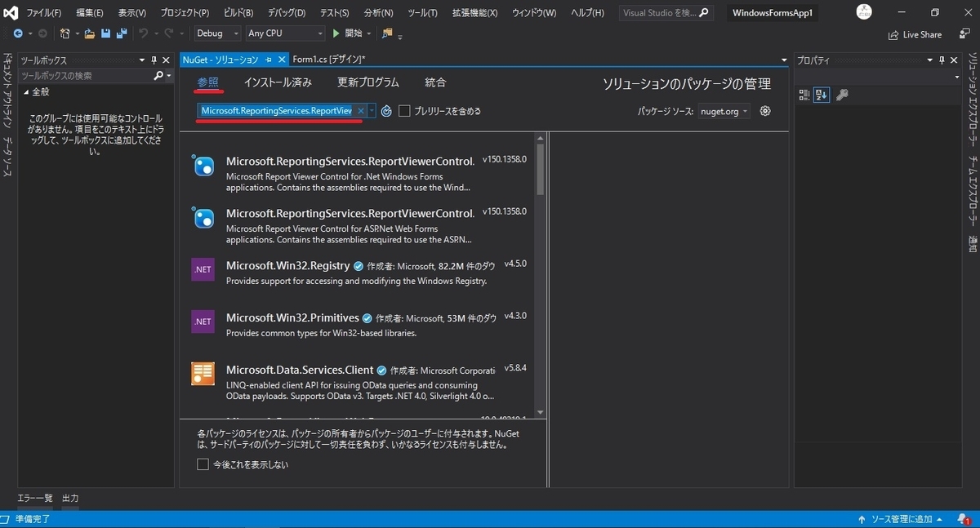The height and width of the screenshot is (528, 980).
Task: Select the 統合 NuGet tab
Action: (x=435, y=82)
